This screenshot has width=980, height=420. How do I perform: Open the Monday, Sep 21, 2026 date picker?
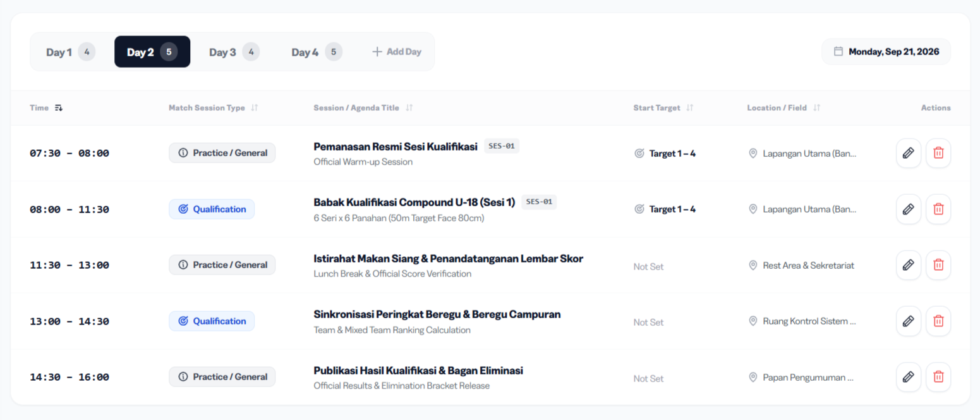(886, 52)
